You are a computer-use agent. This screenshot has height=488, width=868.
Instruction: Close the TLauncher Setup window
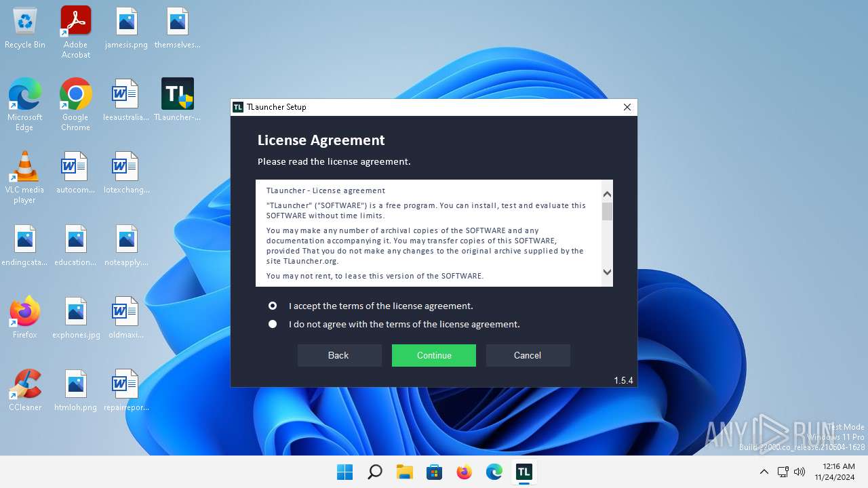[x=627, y=107]
